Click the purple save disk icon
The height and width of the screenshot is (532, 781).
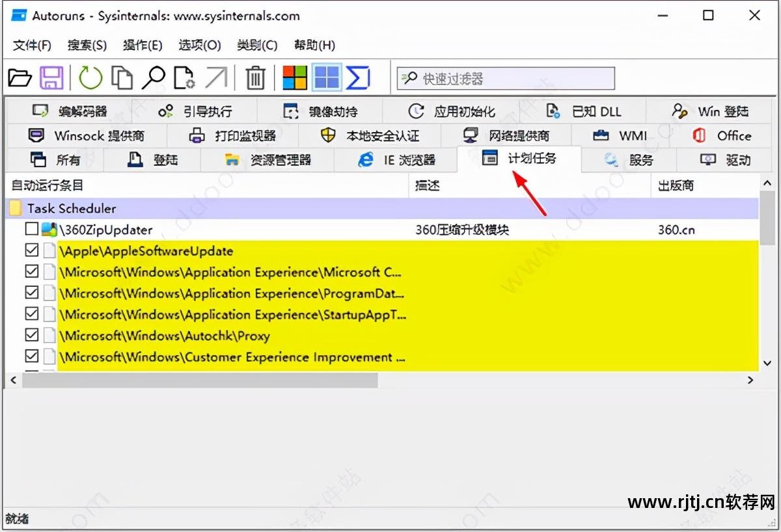pos(52,79)
